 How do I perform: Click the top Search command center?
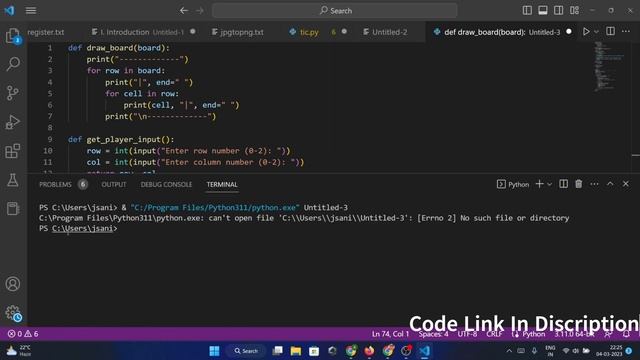(335, 11)
